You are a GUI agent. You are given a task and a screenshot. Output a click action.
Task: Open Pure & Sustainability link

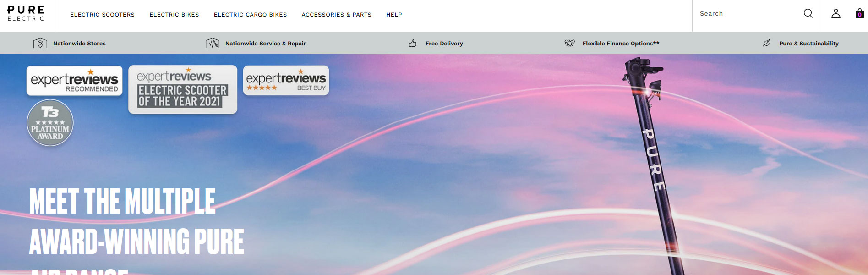(809, 44)
